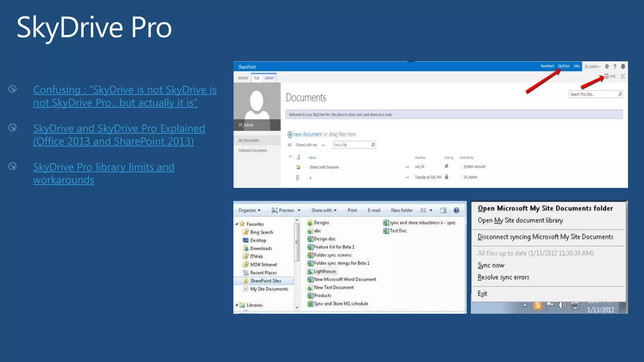Image resolution: width=644 pixels, height=362 pixels.
Task: Click New folder in Explorer toolbar
Action: click(402, 210)
